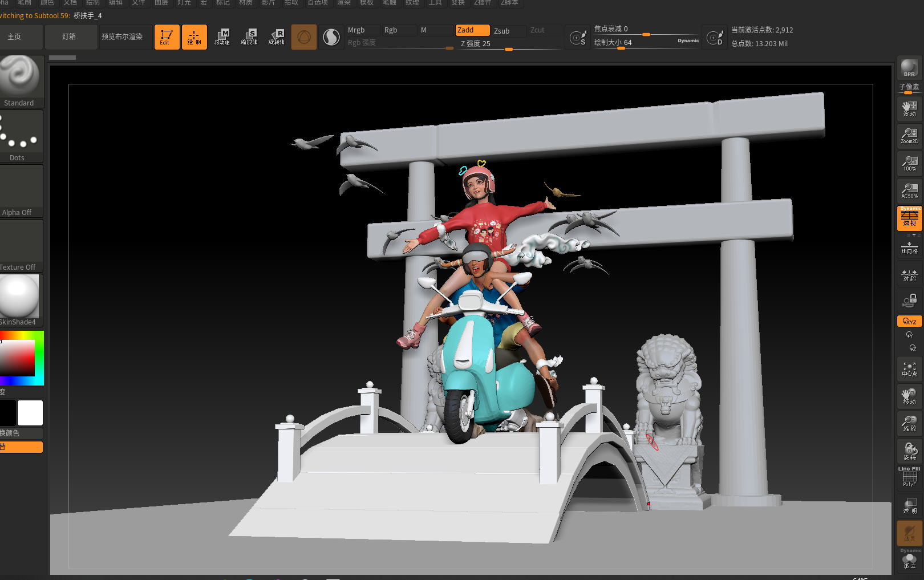
Task: Click the 旋转 rotate view icon
Action: click(909, 451)
